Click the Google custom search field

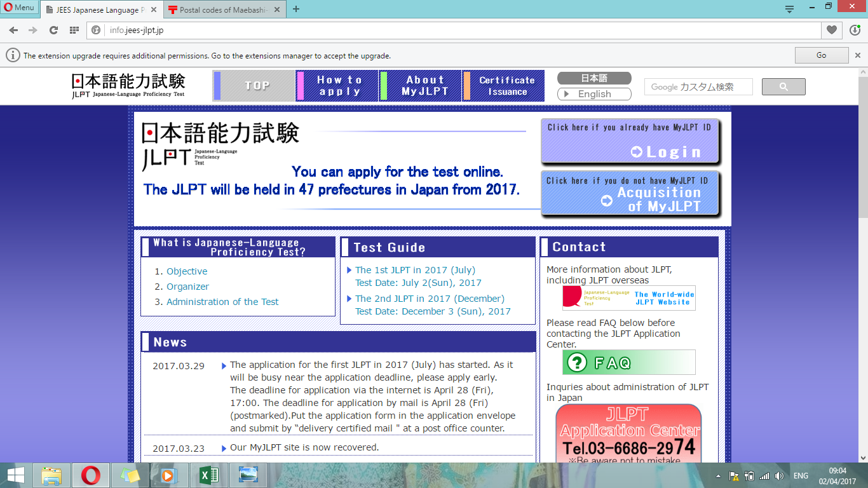(698, 87)
